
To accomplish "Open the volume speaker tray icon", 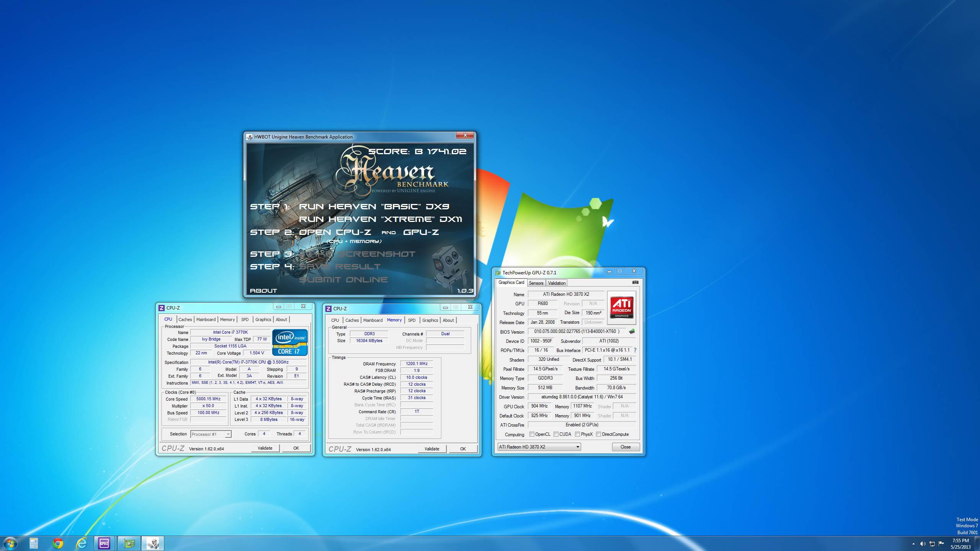I will (923, 544).
